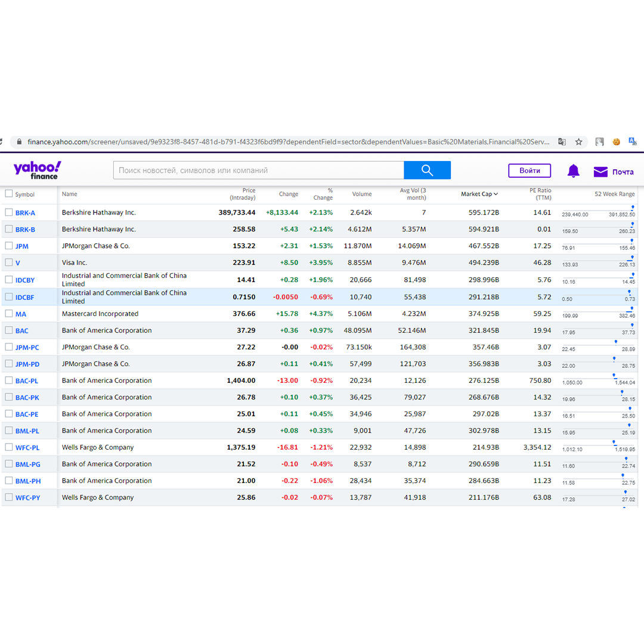The height and width of the screenshot is (644, 644).
Task: Check the BML-PG row checkbox
Action: coord(8,464)
